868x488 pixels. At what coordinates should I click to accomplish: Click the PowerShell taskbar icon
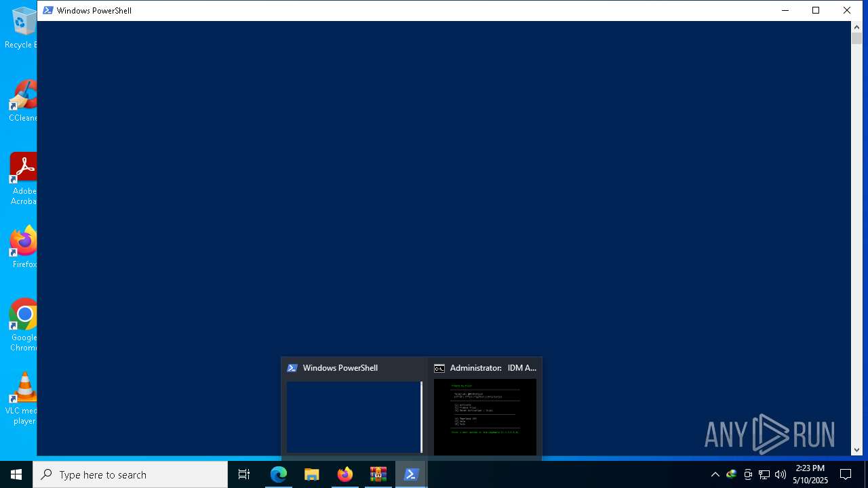[411, 474]
